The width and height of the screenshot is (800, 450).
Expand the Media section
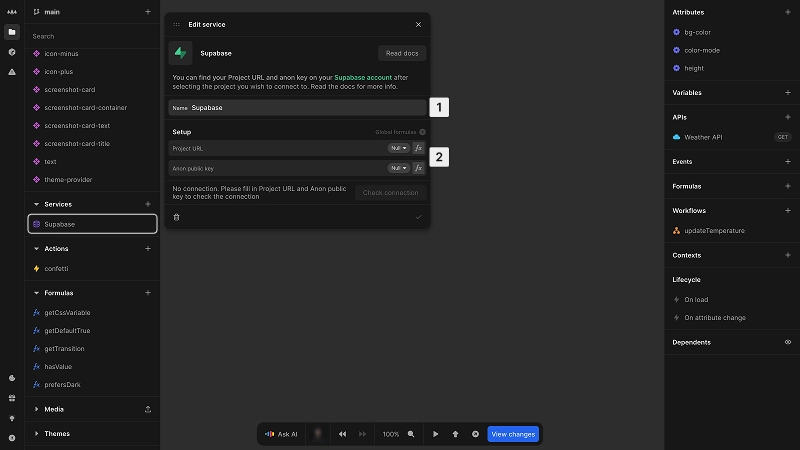click(x=36, y=409)
